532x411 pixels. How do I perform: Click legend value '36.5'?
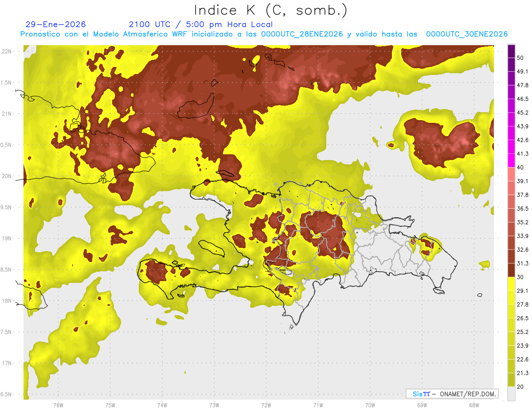(x=523, y=208)
